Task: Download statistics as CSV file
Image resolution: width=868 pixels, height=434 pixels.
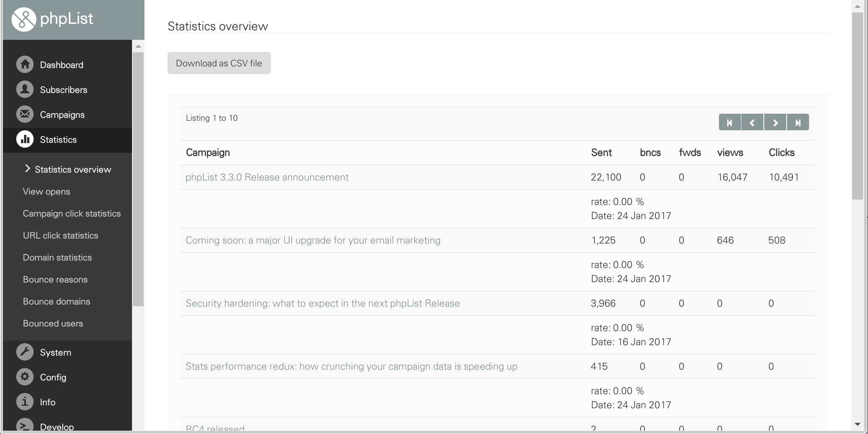Action: pos(219,63)
